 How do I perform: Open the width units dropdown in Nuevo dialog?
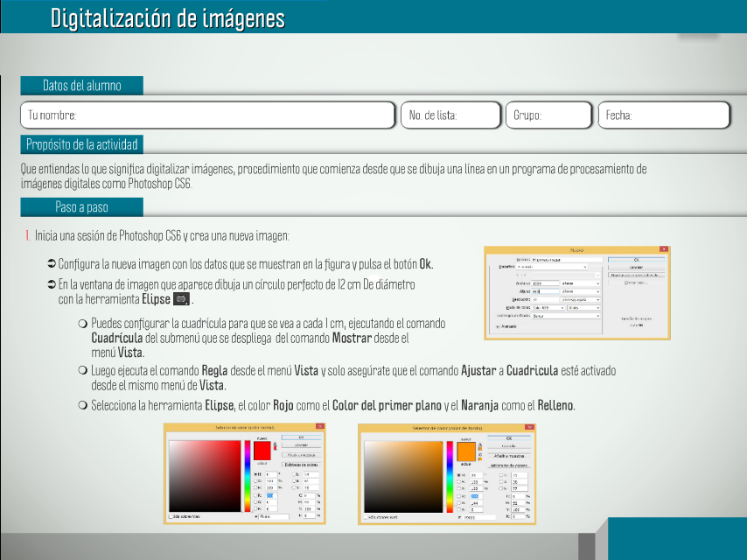580,283
